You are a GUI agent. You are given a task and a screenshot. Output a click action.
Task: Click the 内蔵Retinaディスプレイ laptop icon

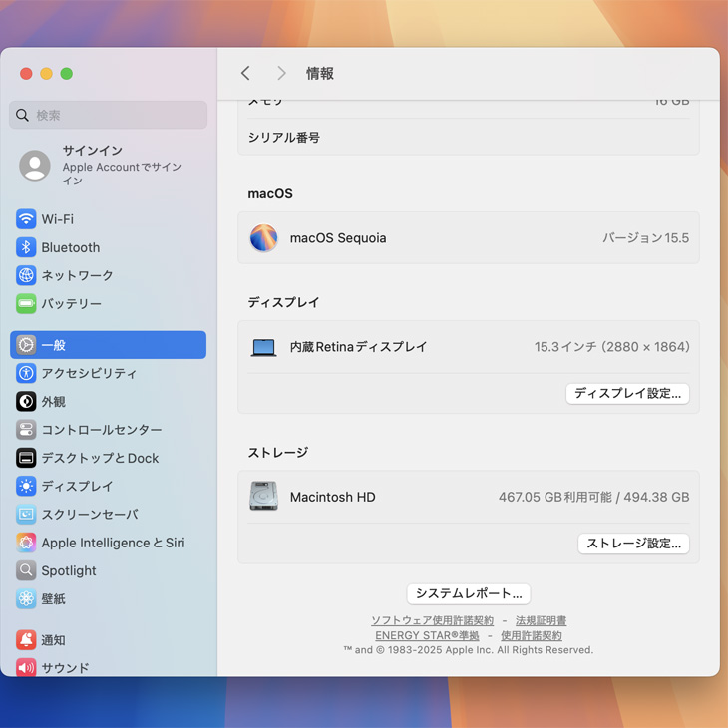tap(263, 347)
